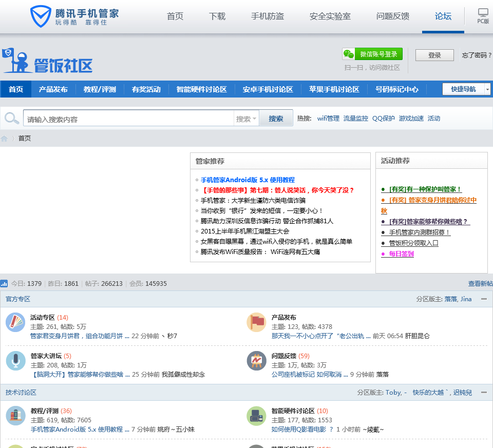Image resolution: width=493 pixels, height=448 pixels.
Task: Open 2015上半年手机黑江湖盟主大会 article
Action: (245, 231)
